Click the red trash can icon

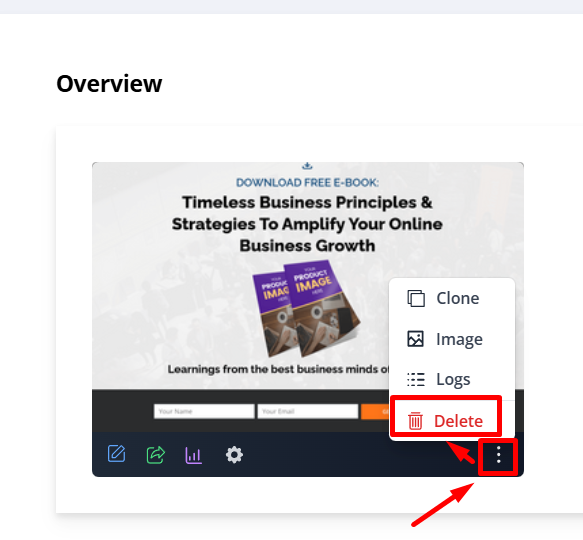415,421
